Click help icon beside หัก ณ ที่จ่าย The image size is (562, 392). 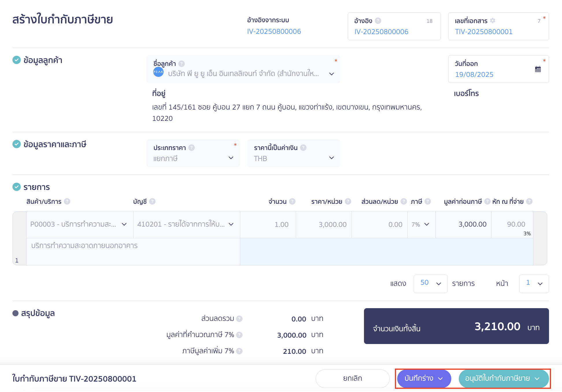pyautogui.click(x=529, y=201)
